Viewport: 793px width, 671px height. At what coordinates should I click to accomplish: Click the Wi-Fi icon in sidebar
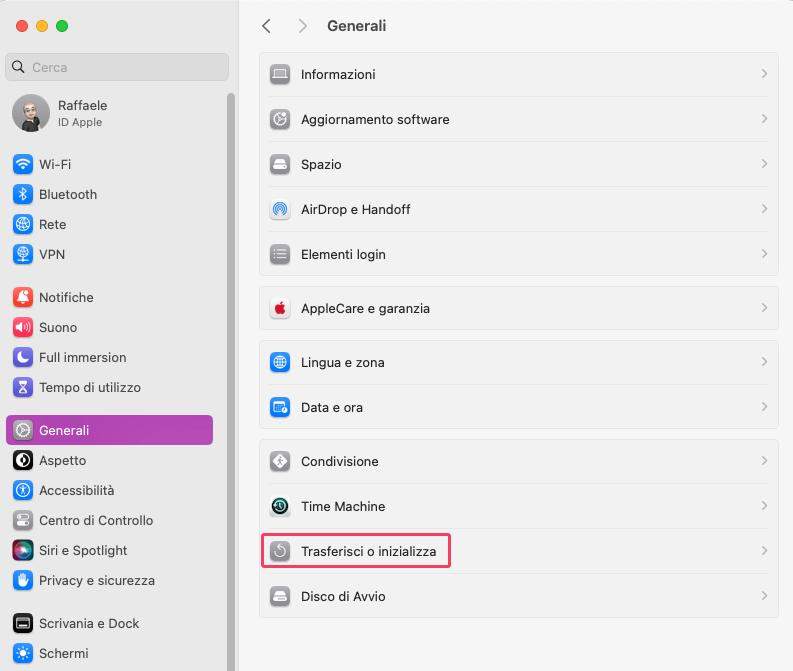[x=23, y=164]
